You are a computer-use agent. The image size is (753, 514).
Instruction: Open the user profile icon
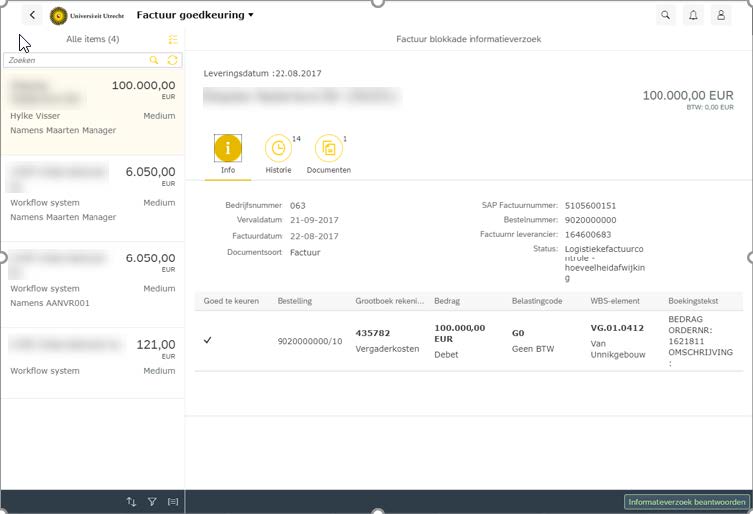coord(720,15)
